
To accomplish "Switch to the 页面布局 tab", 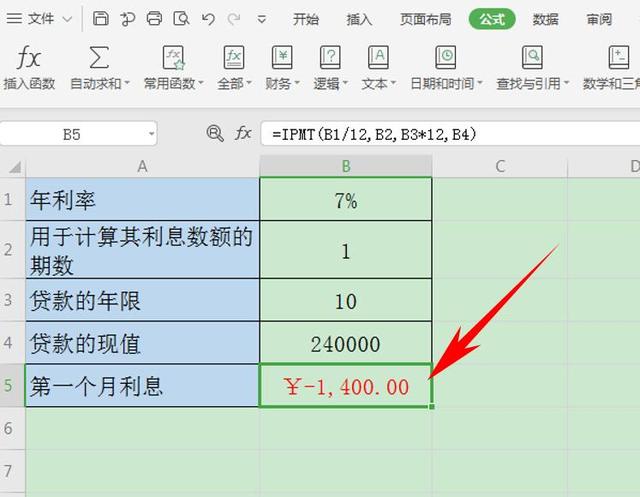I will [426, 19].
